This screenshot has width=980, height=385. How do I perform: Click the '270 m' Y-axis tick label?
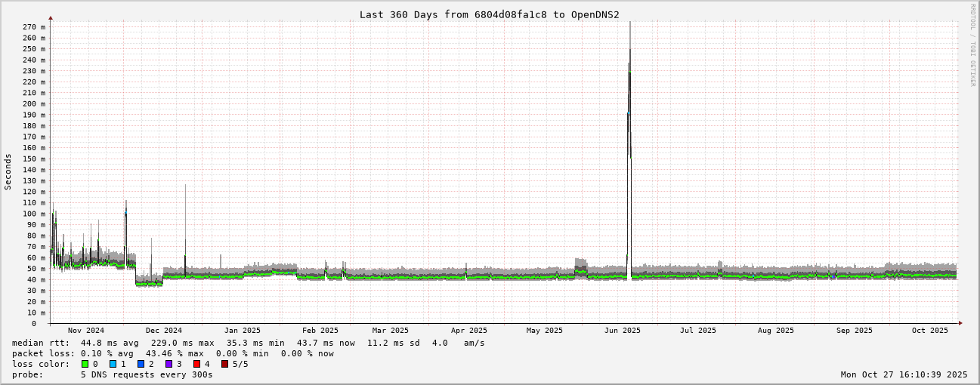(x=33, y=27)
